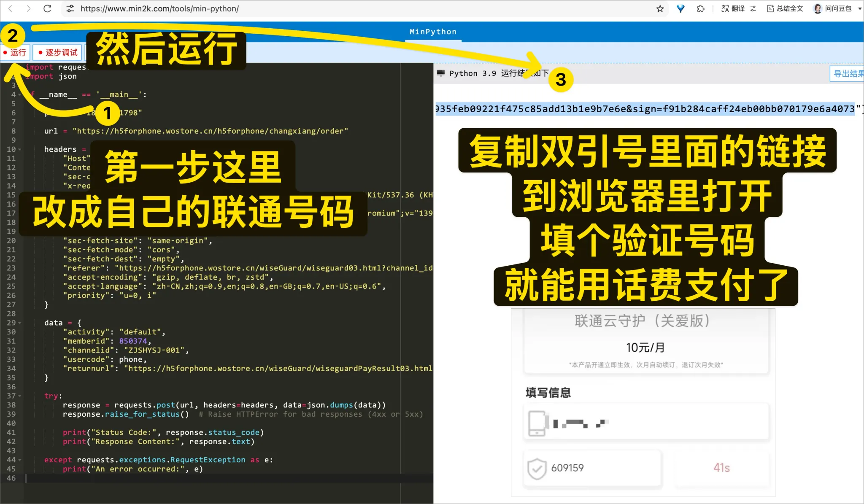Reload the page with refresh icon
This screenshot has height=504, width=864.
click(47, 8)
